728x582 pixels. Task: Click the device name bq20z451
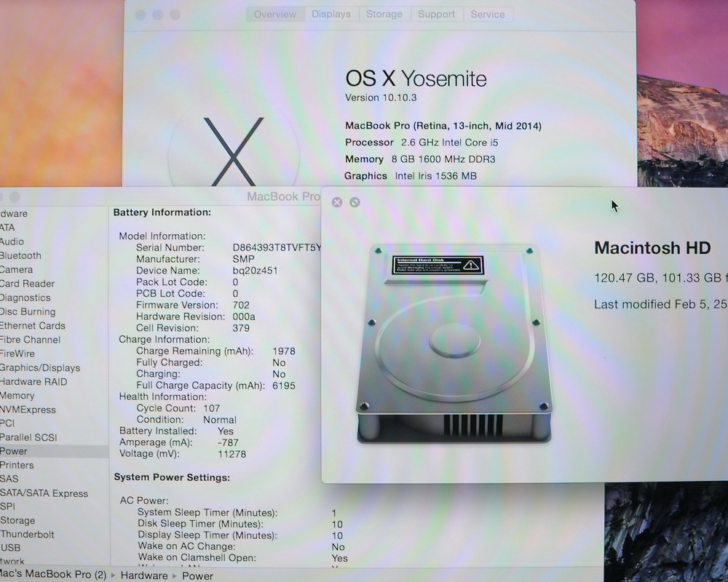pyautogui.click(x=255, y=271)
